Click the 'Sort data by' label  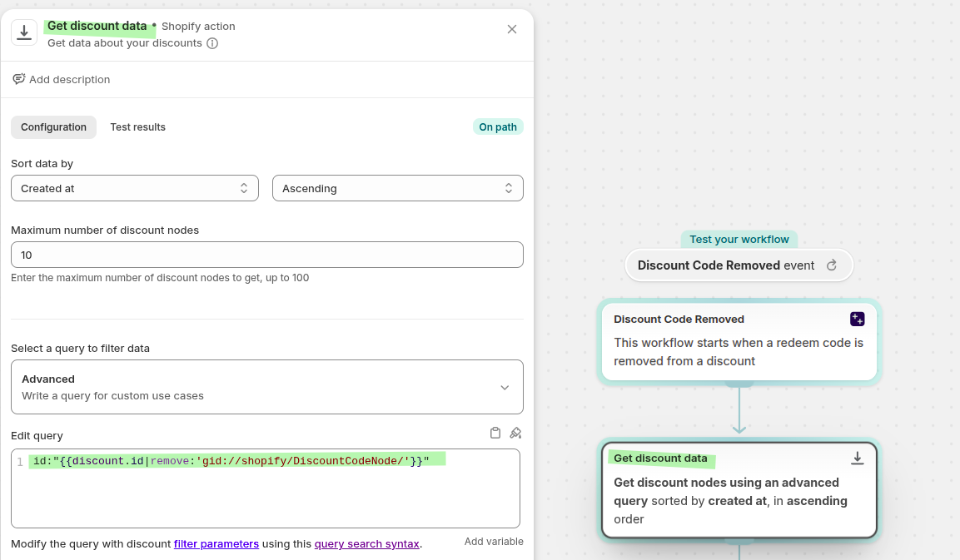(x=42, y=164)
